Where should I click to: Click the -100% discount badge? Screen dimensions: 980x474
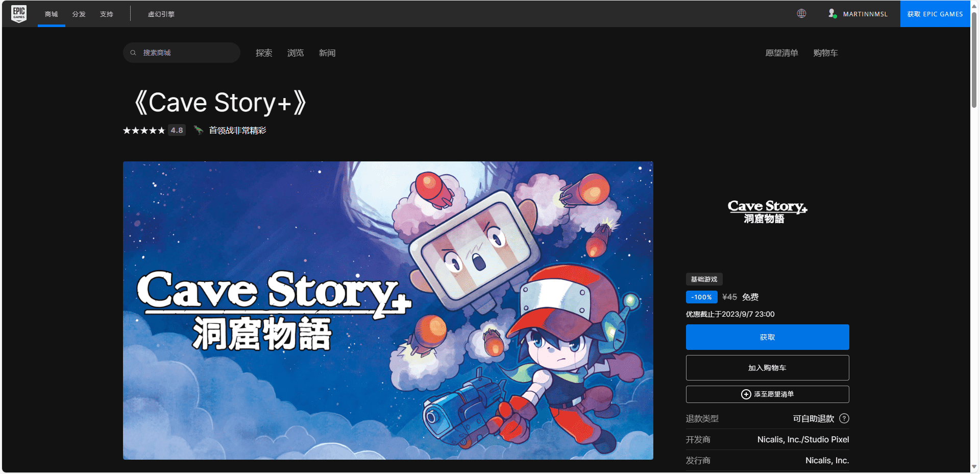click(x=701, y=297)
